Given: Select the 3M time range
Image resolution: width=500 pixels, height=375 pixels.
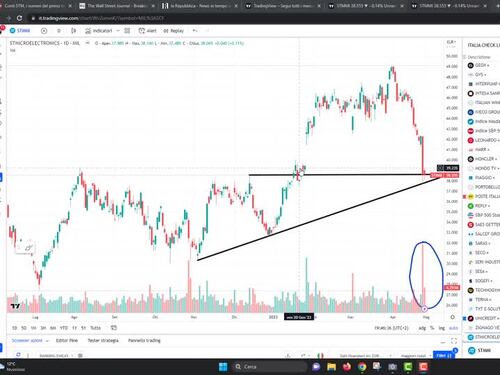Looking at the screenshot, I should click(x=43, y=328).
